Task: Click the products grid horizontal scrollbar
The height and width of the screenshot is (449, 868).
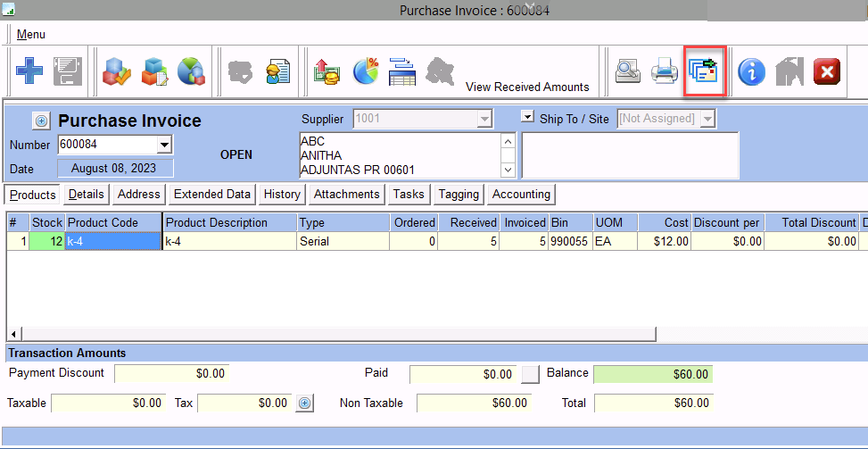Action: pyautogui.click(x=330, y=334)
